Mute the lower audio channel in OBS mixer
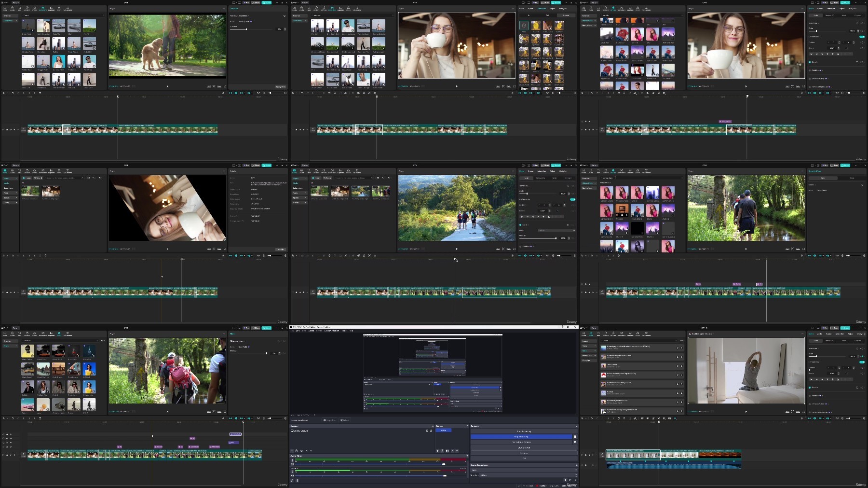This screenshot has height=488, width=868. [292, 475]
